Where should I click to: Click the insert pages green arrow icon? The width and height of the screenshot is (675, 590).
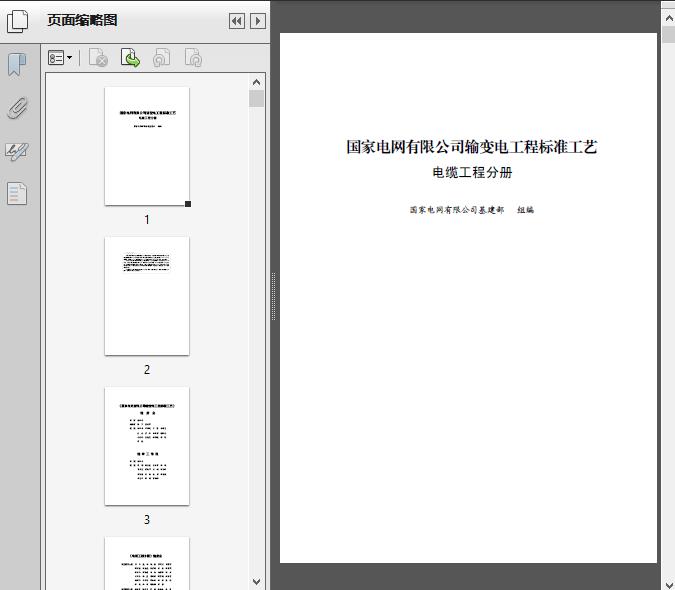pos(130,58)
